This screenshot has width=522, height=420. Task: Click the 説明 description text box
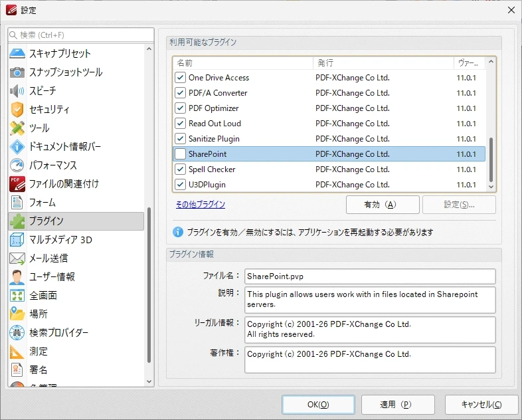(x=370, y=300)
